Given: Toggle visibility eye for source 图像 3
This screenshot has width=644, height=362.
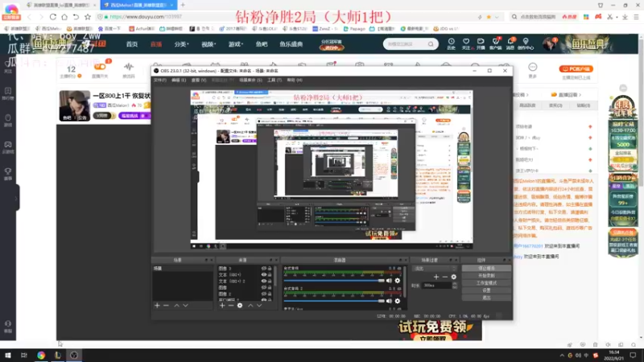Looking at the screenshot, I should (264, 269).
